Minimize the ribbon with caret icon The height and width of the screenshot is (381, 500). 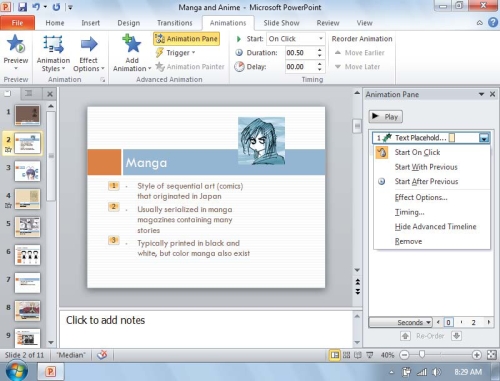tap(480, 23)
